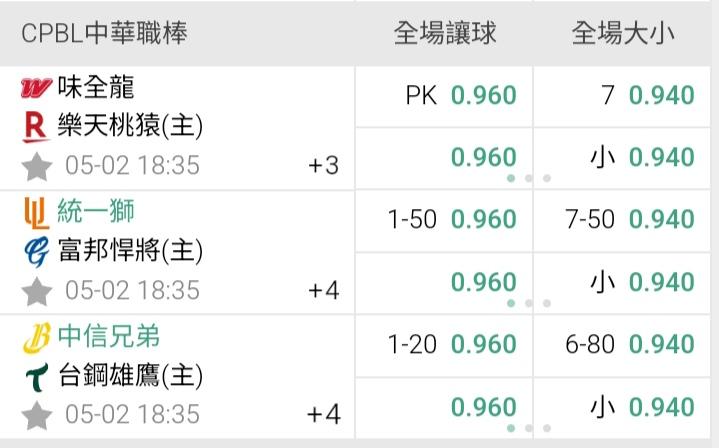
Task: Favorite the 味全龍 vs 樂天桃猿 game star
Action: coord(37,166)
